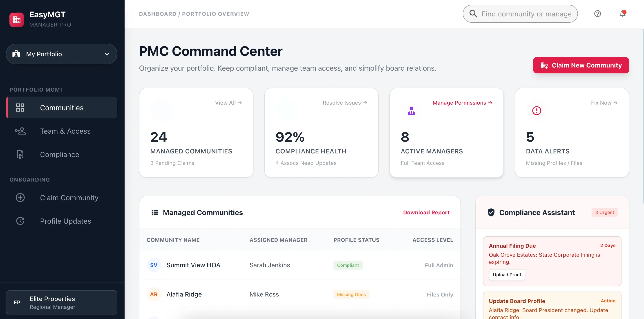Click the help question mark icon
The height and width of the screenshot is (319, 644).
(x=597, y=14)
